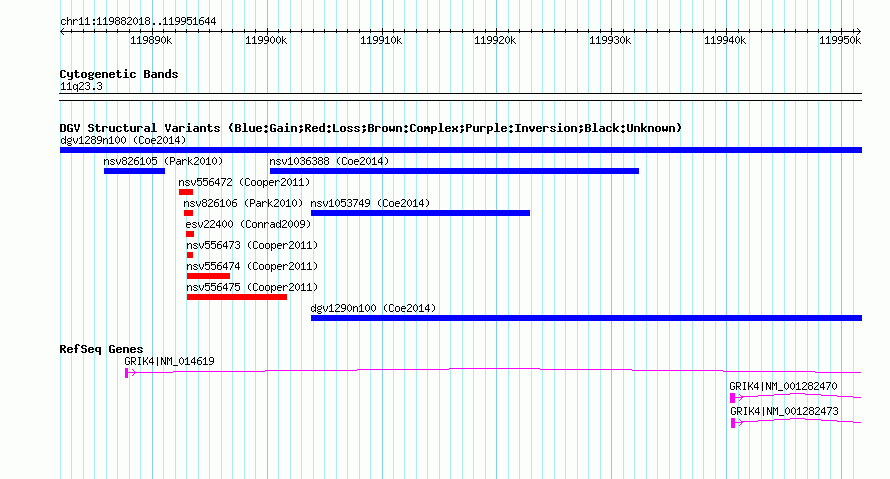Screen dimensions: 890x479
Task: Click the RefSeq Genes track title
Action: pyautogui.click(x=101, y=349)
